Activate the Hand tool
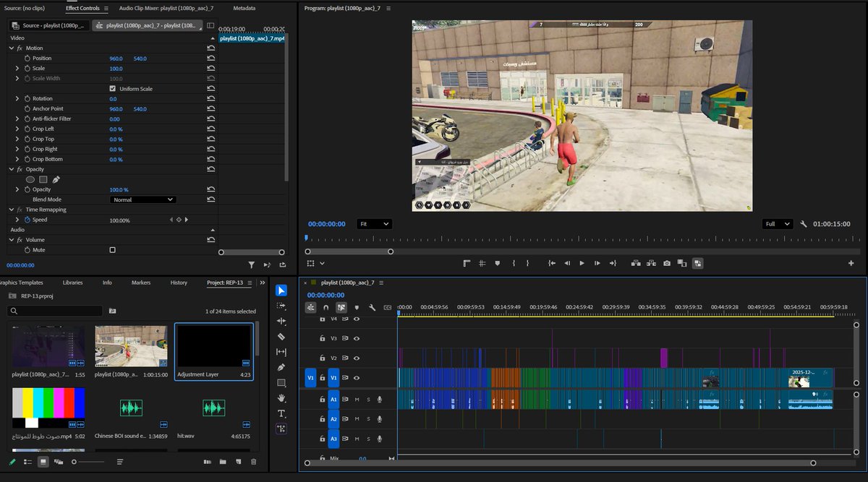 (x=281, y=398)
